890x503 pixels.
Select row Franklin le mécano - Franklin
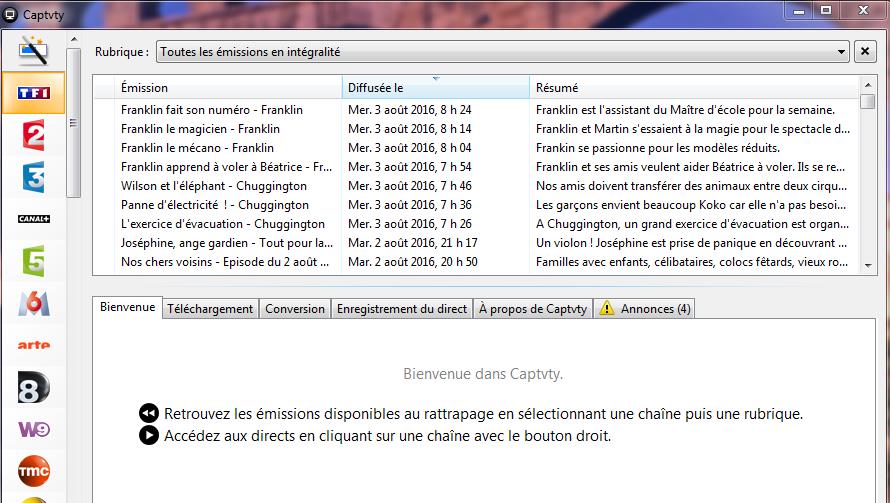point(476,148)
